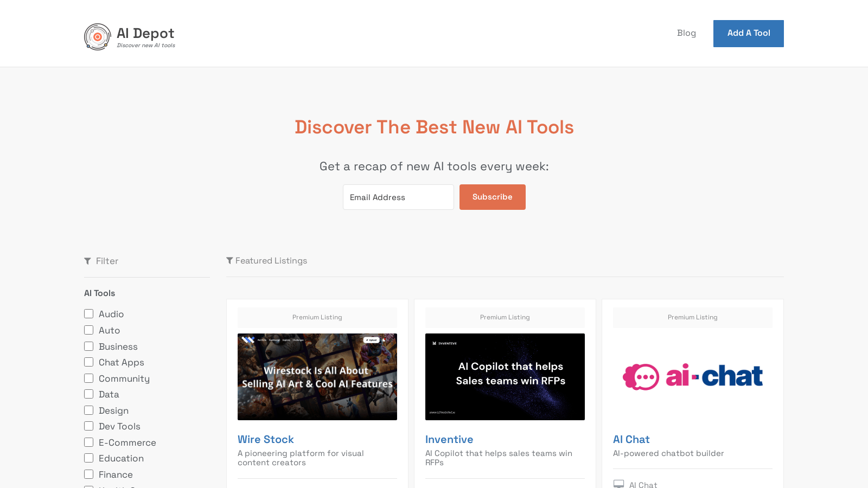Open the Wirestock AI art thumbnail
Screen dimensions: 868x488
(x=317, y=377)
